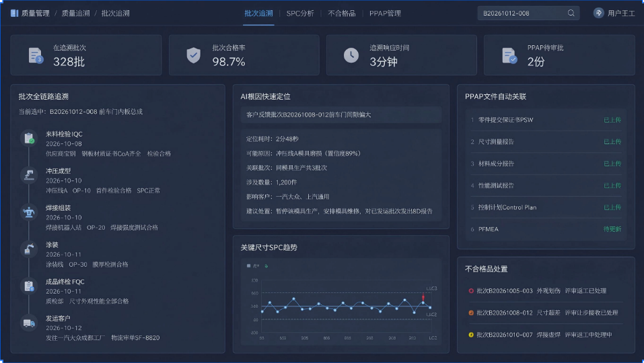The height and width of the screenshot is (363, 644).
Task: Click 待更新 status for PFMEA
Action: pyautogui.click(x=612, y=229)
